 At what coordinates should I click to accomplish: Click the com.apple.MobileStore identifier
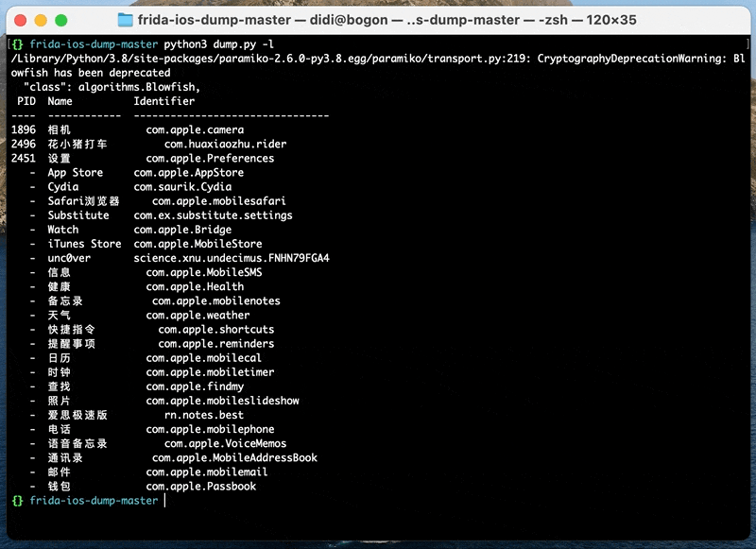coord(198,244)
